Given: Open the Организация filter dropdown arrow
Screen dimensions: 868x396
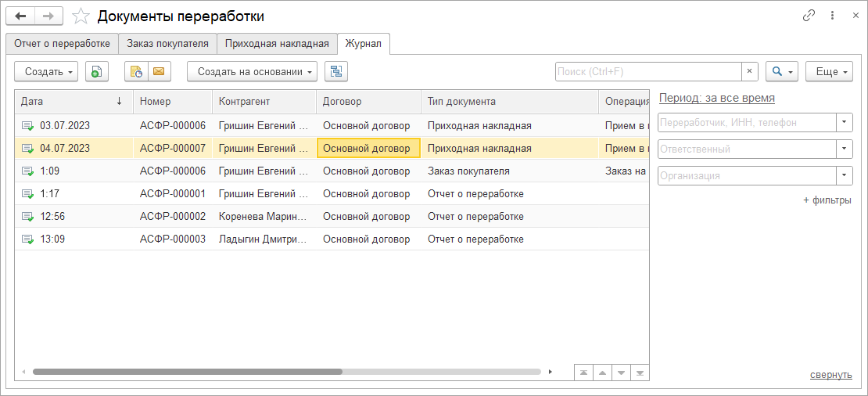Looking at the screenshot, I should tap(844, 176).
